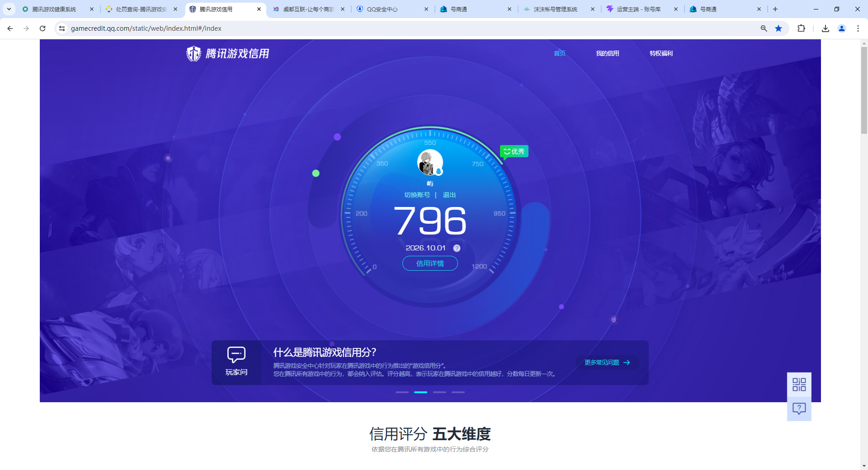This screenshot has width=868, height=470.
Task: Select the first carousel indicator bar
Action: [x=402, y=392]
